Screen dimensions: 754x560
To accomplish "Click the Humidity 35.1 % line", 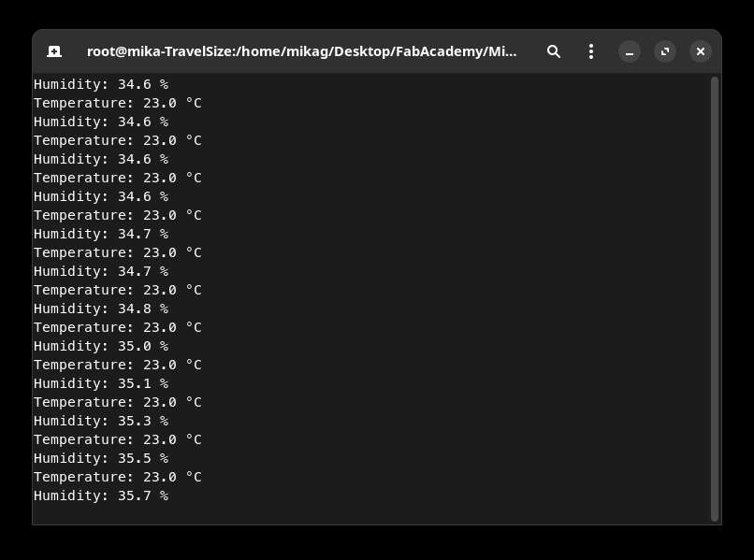I will coord(101,383).
